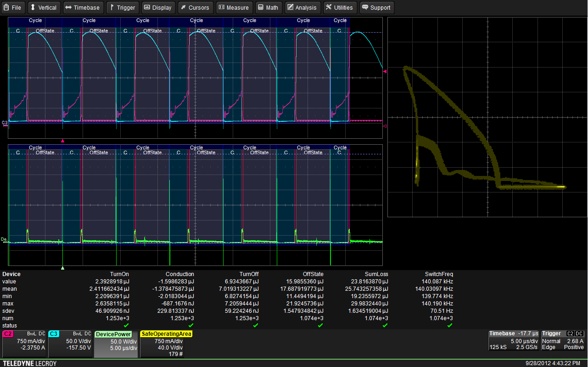Select the TurnOn column header
This screenshot has height=367, width=588.
click(x=120, y=274)
